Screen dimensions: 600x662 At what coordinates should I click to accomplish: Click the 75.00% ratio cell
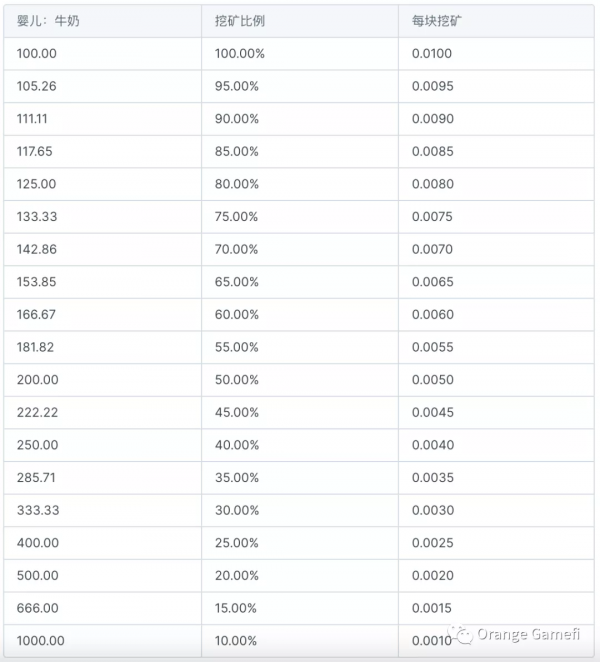(x=237, y=217)
